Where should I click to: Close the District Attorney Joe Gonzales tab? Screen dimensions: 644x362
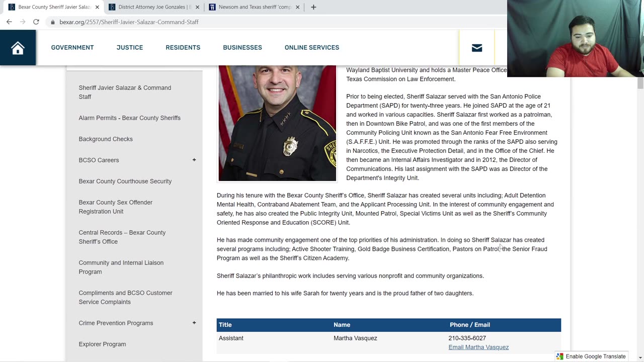click(197, 7)
